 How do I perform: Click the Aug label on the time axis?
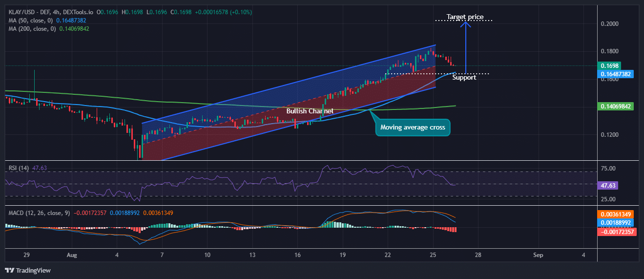(x=72, y=255)
